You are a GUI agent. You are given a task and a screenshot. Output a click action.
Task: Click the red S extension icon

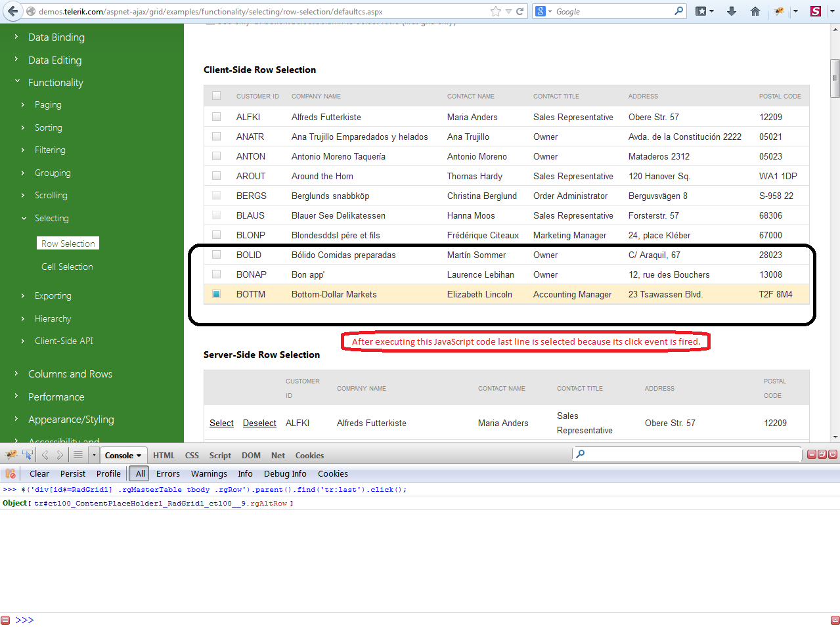point(816,11)
